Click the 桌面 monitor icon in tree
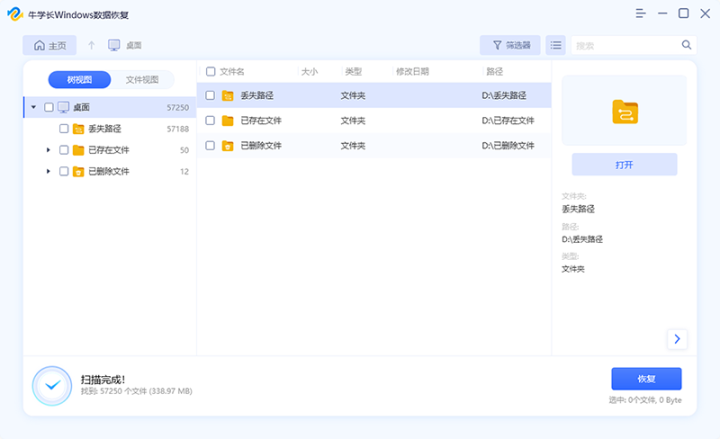The image size is (720, 439). [x=63, y=107]
